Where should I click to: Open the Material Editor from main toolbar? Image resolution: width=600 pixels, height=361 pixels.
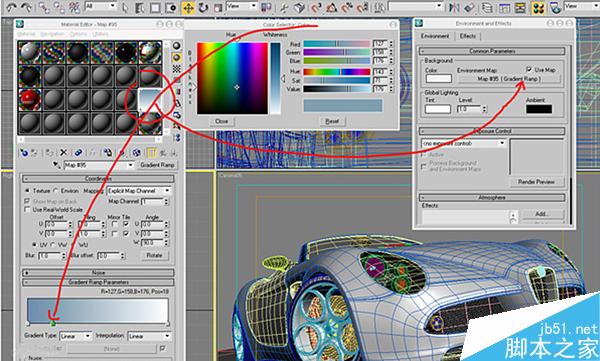tap(538, 7)
